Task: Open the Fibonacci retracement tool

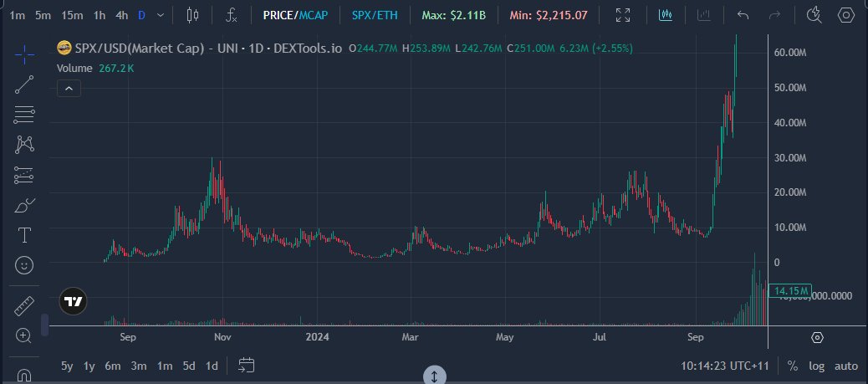Action: click(x=24, y=115)
